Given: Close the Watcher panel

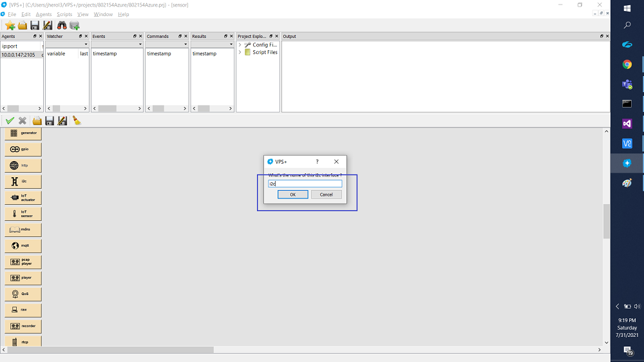Looking at the screenshot, I should 86,37.
